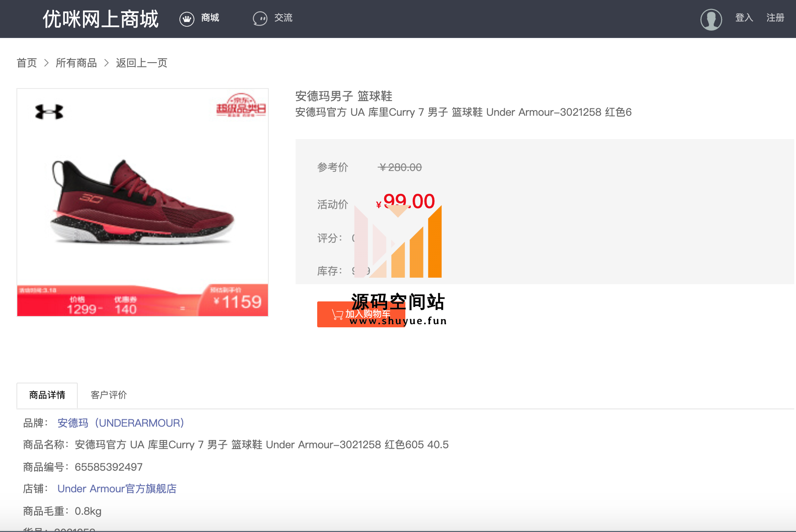Image resolution: width=796 pixels, height=532 pixels.
Task: Click the 商品名称 detail line
Action: point(236,445)
